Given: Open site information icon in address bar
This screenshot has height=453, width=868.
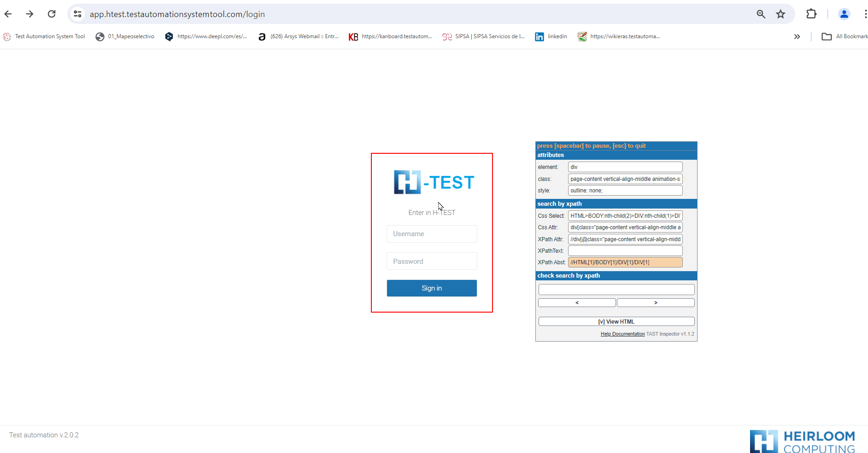Looking at the screenshot, I should point(78,14).
